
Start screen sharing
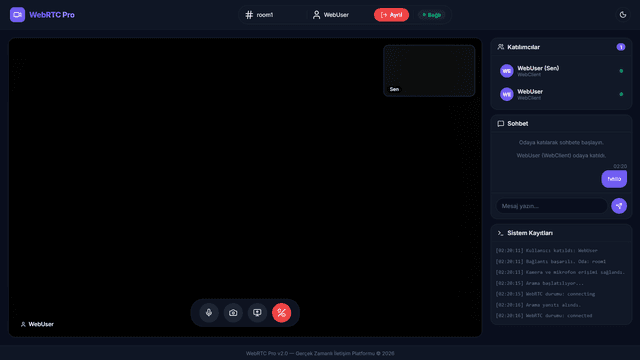point(257,313)
